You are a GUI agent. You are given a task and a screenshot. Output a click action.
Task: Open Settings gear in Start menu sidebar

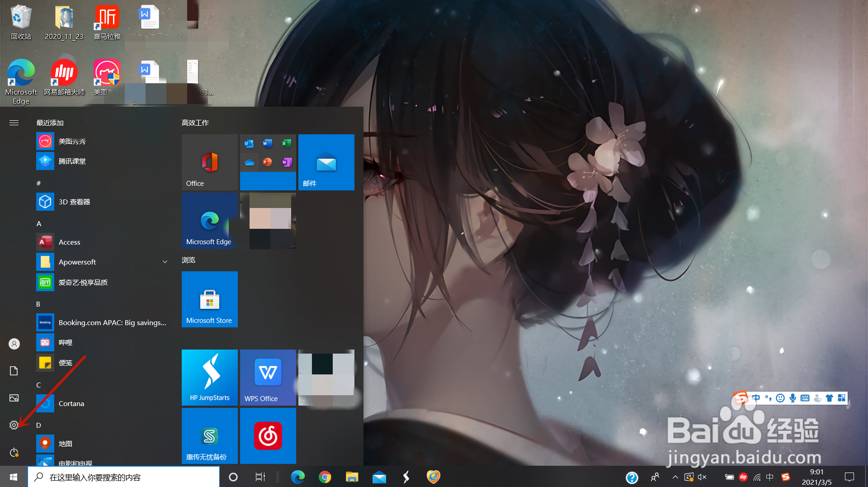14,425
